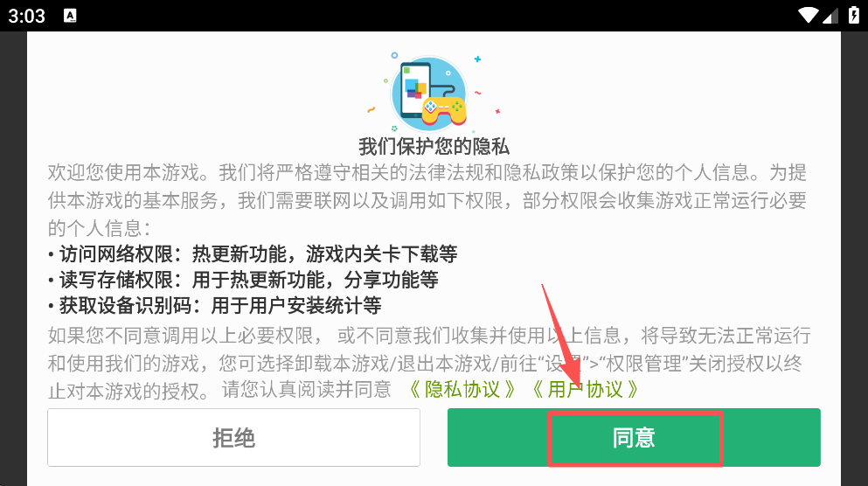Open the 《用户协议》 user agreement link
Screen dimensions: 868x486
585,390
